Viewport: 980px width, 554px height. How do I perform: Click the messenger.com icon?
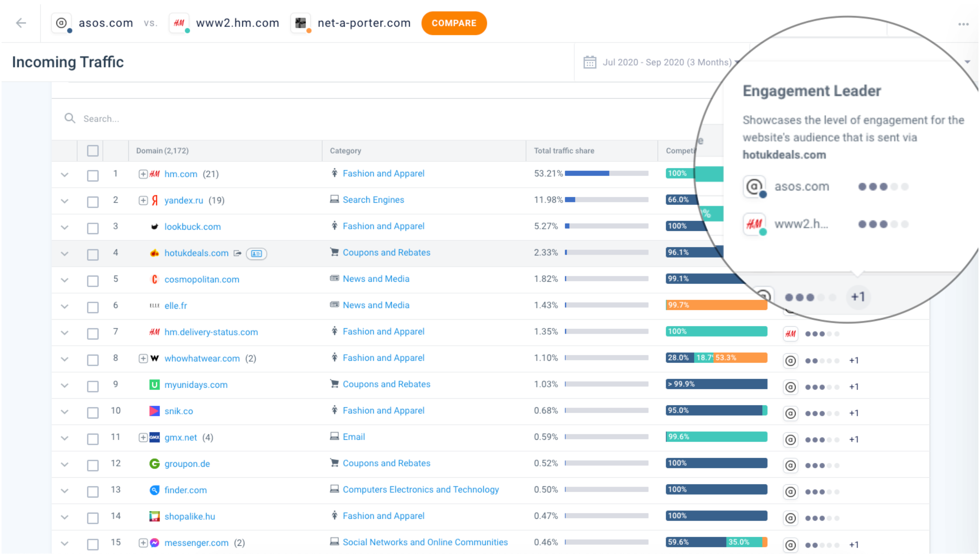click(155, 543)
